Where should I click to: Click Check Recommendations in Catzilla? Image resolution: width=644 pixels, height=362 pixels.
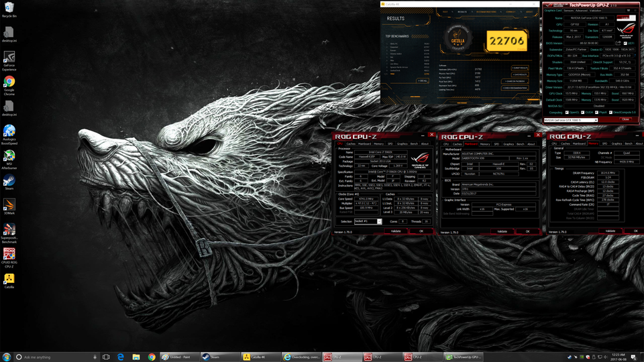tap(515, 88)
